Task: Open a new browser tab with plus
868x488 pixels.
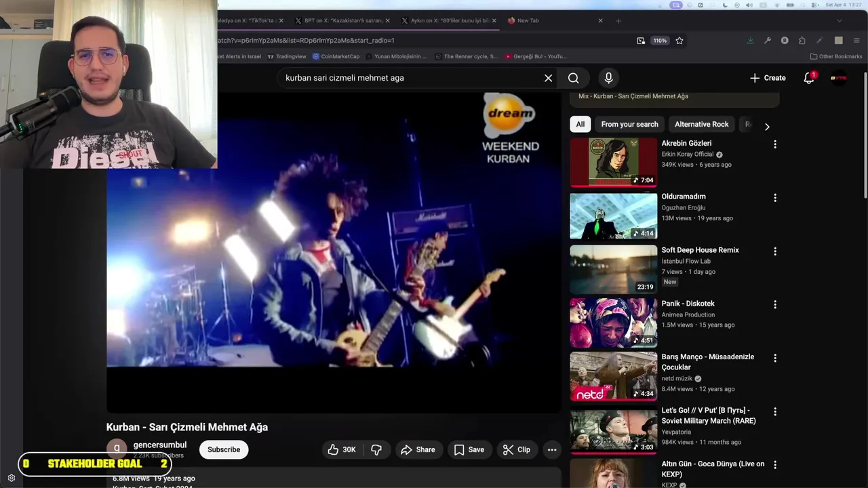Action: (x=618, y=20)
